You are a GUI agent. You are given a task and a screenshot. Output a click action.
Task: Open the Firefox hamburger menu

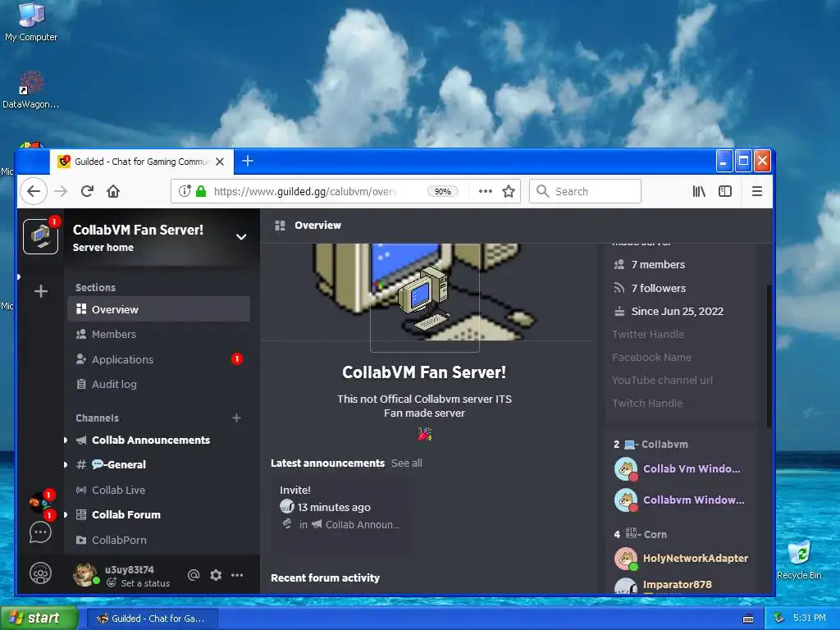point(757,191)
